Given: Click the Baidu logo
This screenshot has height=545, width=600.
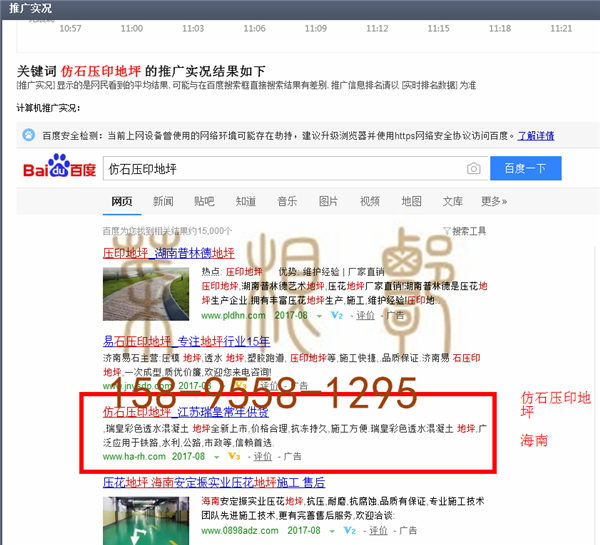Looking at the screenshot, I should (x=59, y=166).
